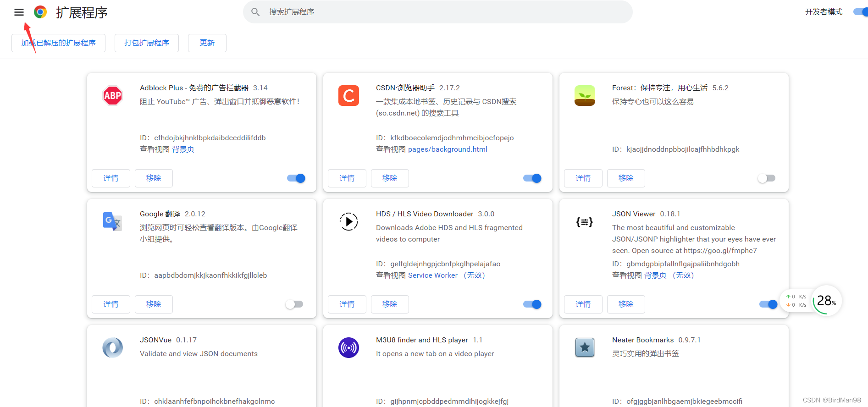Open 详情 for Forest extension
The width and height of the screenshot is (868, 407).
point(583,178)
